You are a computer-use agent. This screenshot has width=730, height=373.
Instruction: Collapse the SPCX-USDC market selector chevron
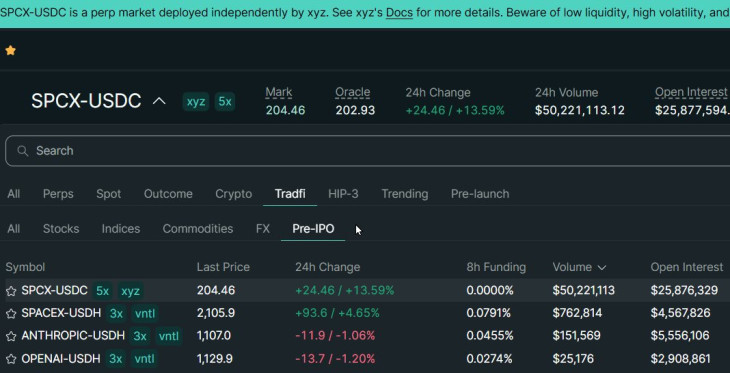click(159, 101)
